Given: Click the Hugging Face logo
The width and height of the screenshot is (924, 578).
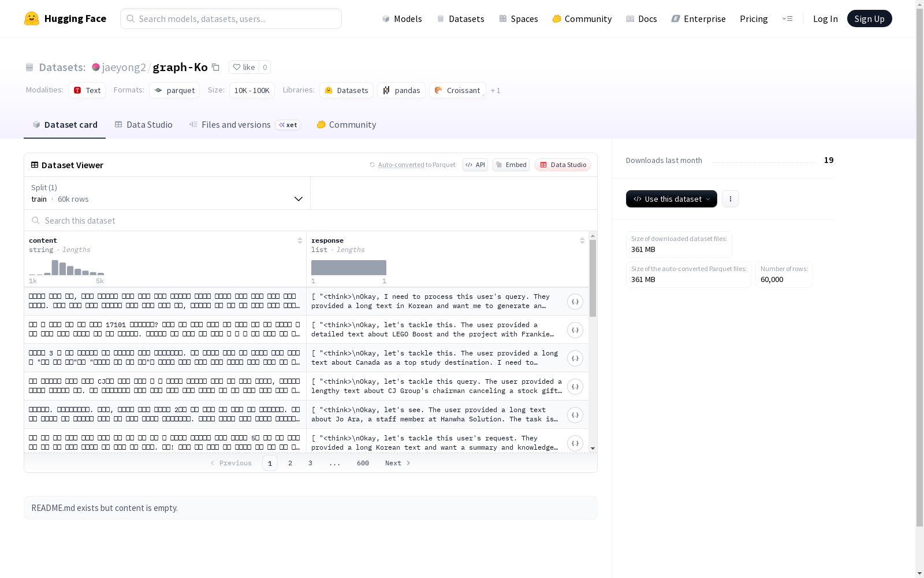Looking at the screenshot, I should pyautogui.click(x=65, y=18).
